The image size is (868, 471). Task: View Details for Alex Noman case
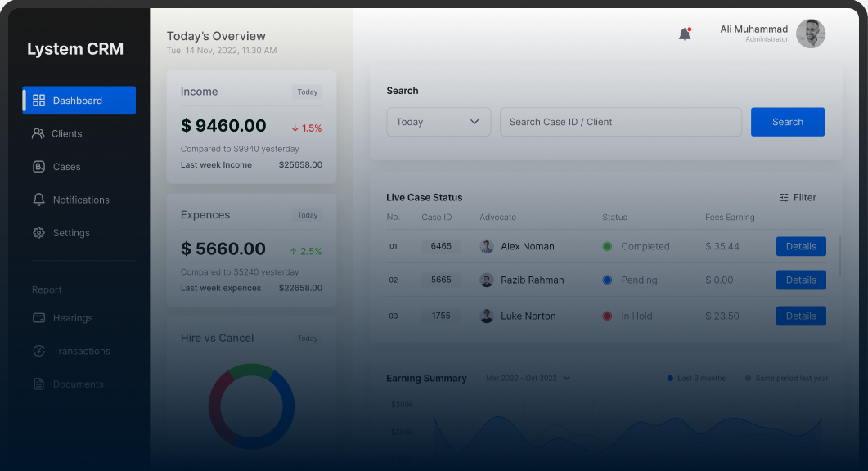pos(800,246)
